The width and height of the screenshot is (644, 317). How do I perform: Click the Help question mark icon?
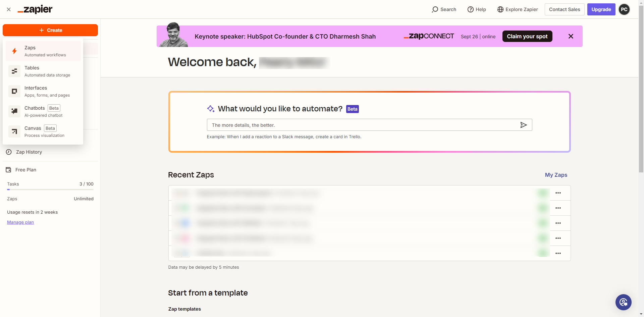click(x=471, y=9)
